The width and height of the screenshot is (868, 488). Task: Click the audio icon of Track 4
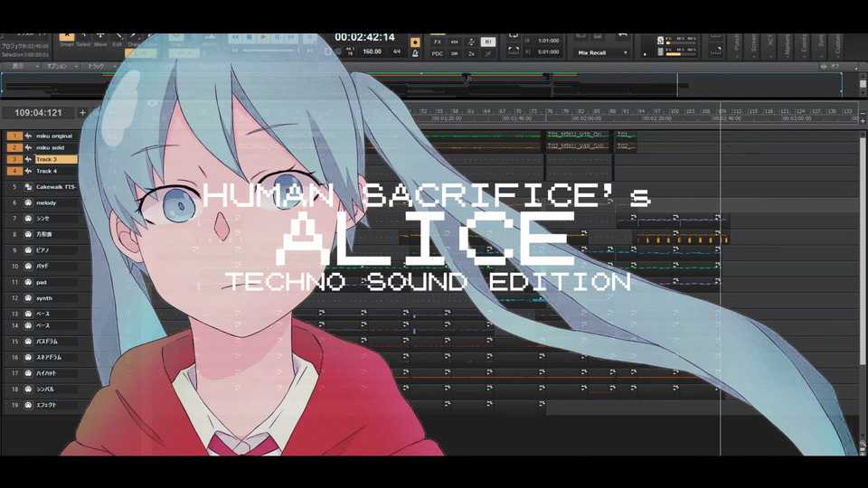(28, 171)
